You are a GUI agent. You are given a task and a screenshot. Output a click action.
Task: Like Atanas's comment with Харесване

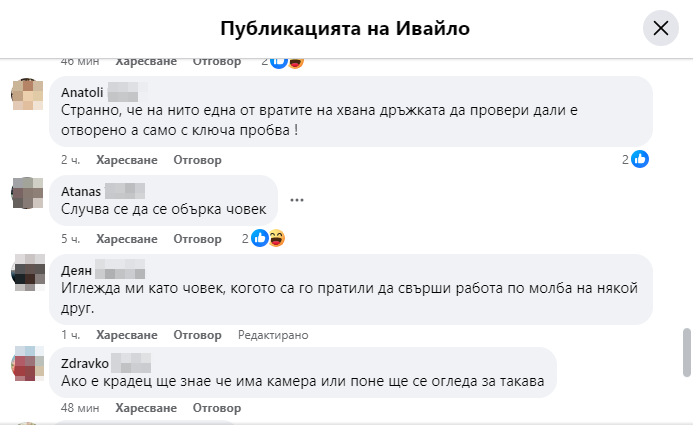(127, 239)
